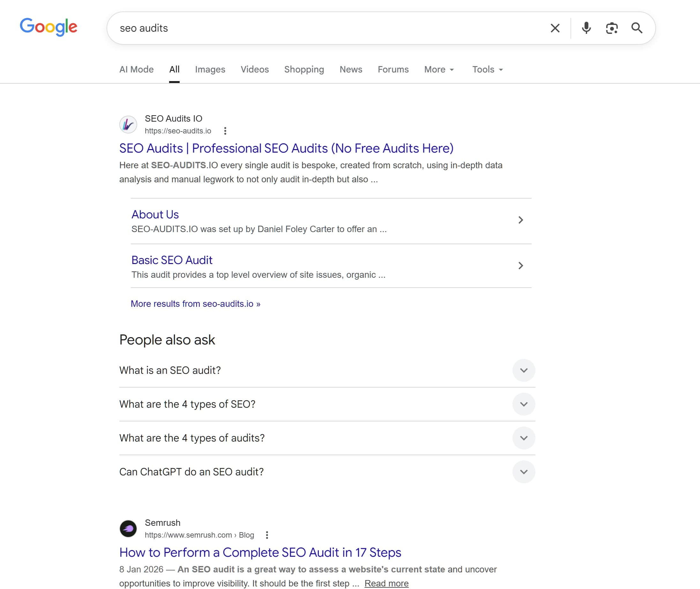Switch to the Images tab

[x=210, y=70]
